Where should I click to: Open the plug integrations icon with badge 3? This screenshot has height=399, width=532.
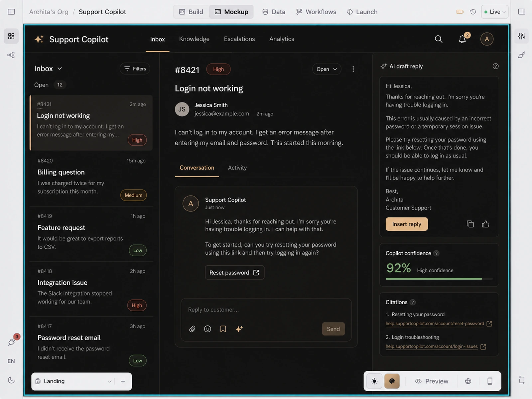[11, 342]
